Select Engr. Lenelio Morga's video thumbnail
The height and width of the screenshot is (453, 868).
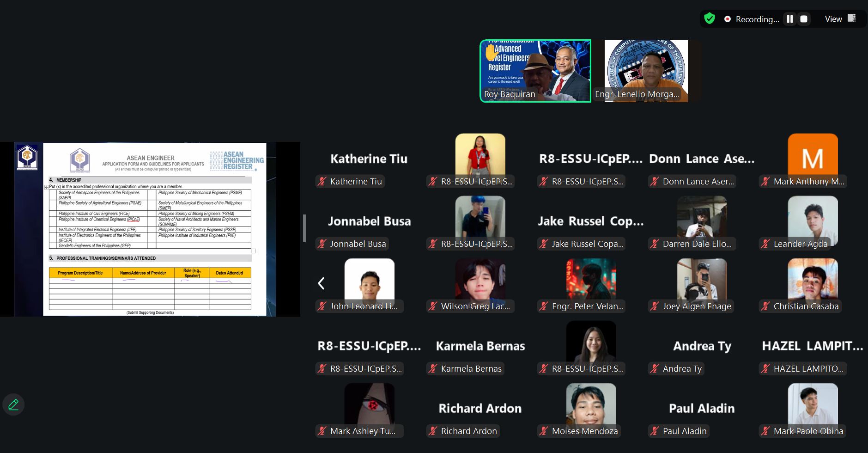click(646, 71)
